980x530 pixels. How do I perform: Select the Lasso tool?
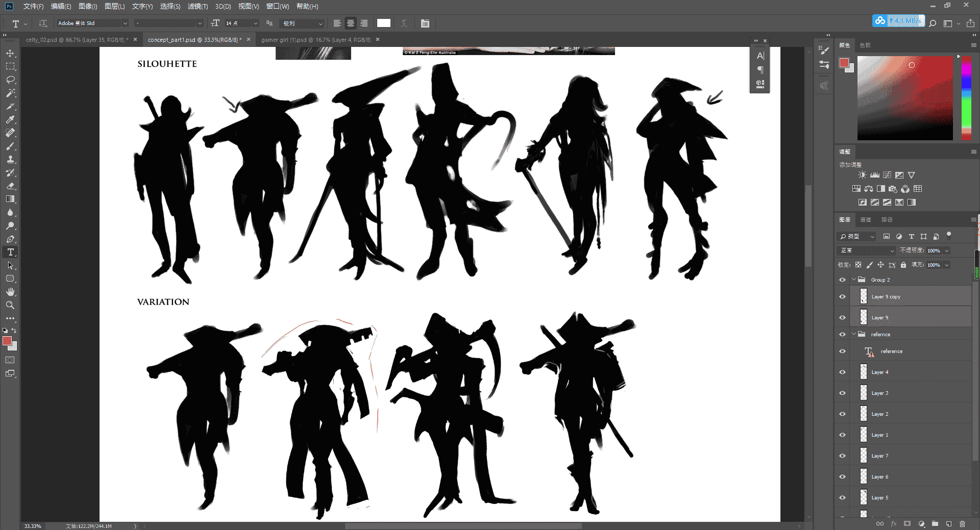point(10,80)
